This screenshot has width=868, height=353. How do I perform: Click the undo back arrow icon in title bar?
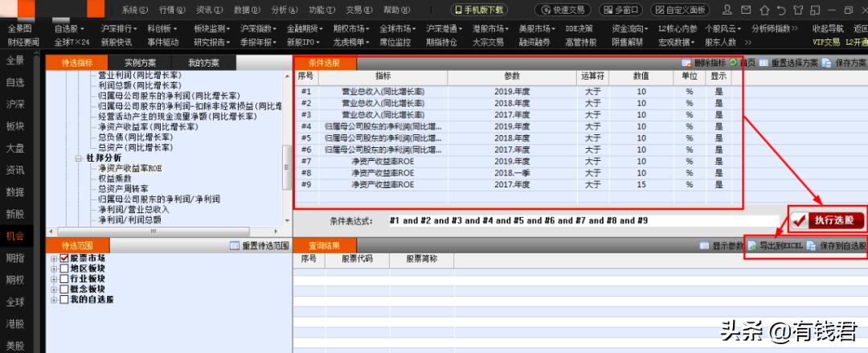point(781,10)
